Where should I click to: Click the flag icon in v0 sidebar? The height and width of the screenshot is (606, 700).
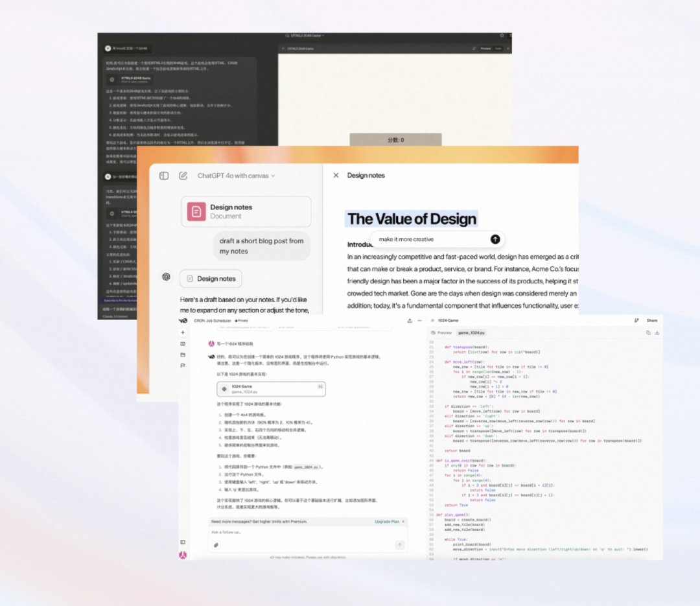pos(183,366)
